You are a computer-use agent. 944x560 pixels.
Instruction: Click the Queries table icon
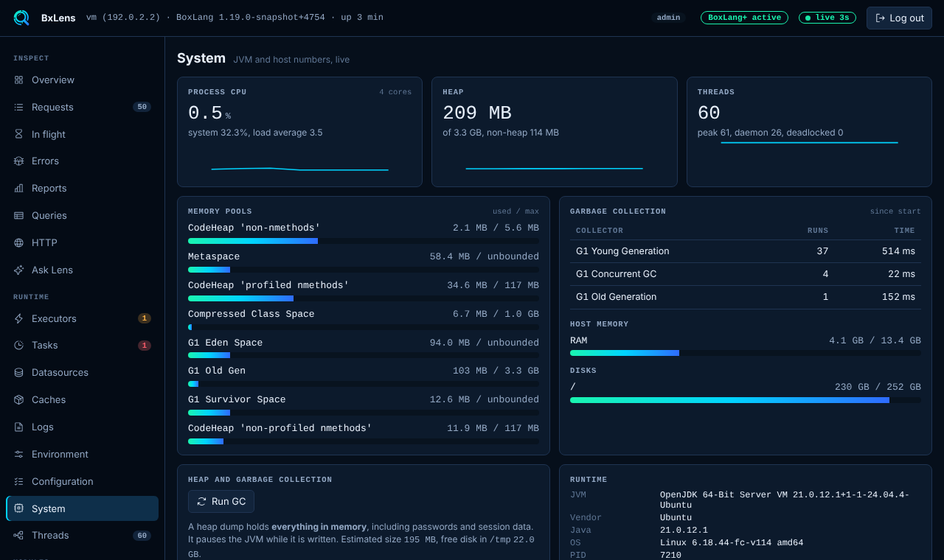point(18,215)
